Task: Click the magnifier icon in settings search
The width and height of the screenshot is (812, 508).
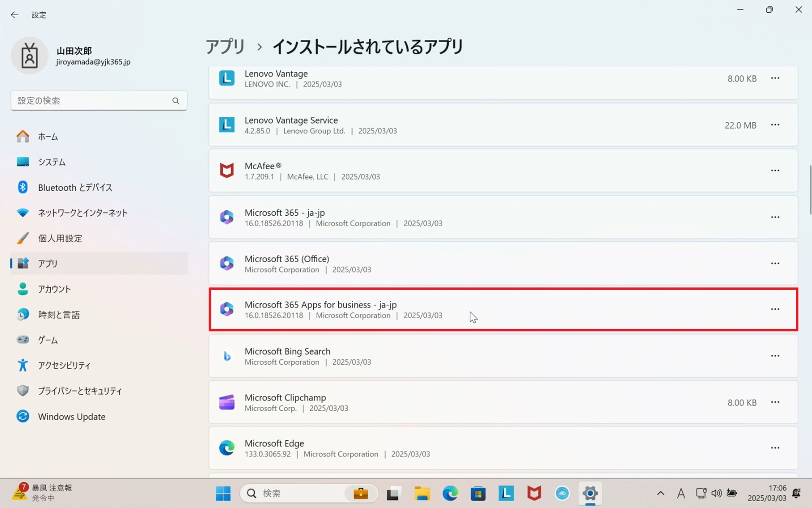Action: point(176,101)
